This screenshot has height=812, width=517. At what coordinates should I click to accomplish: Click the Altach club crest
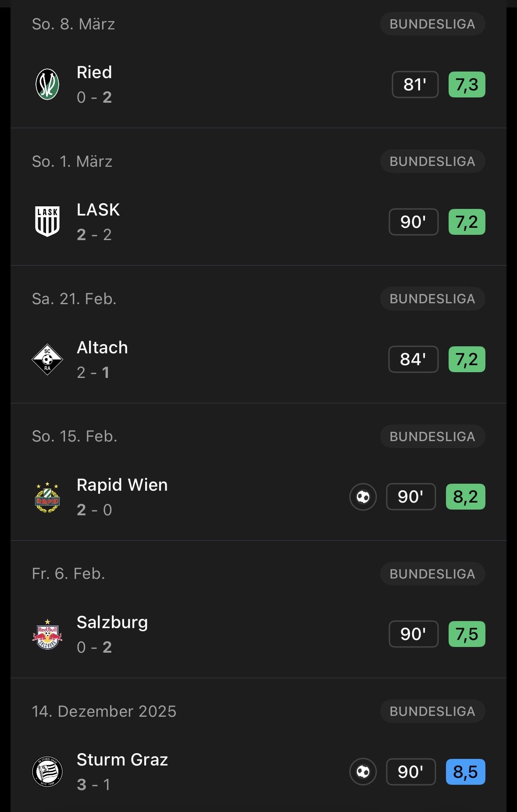(x=47, y=359)
